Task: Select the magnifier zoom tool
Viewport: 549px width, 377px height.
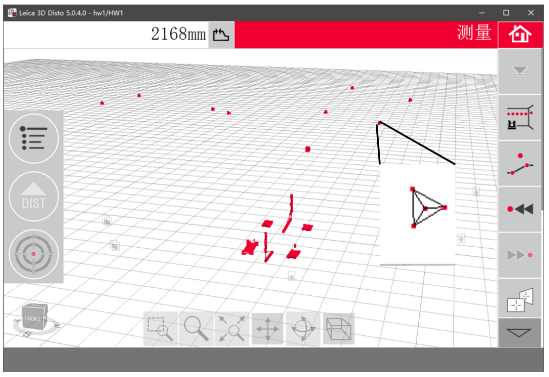Action: point(196,329)
